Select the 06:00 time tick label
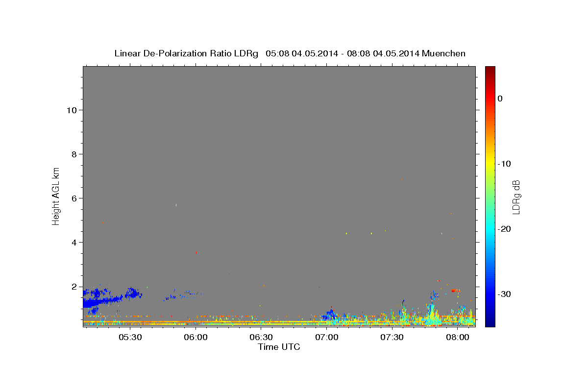 click(196, 337)
